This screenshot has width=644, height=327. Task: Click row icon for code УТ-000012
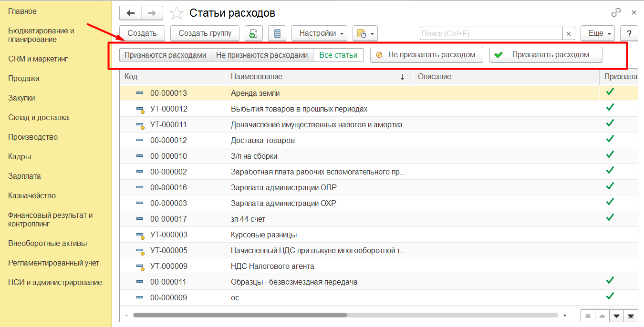140,109
